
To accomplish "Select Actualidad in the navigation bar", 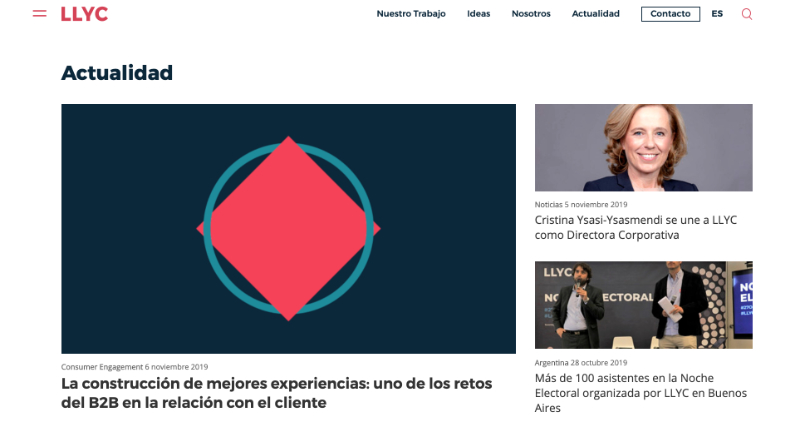I will [595, 14].
